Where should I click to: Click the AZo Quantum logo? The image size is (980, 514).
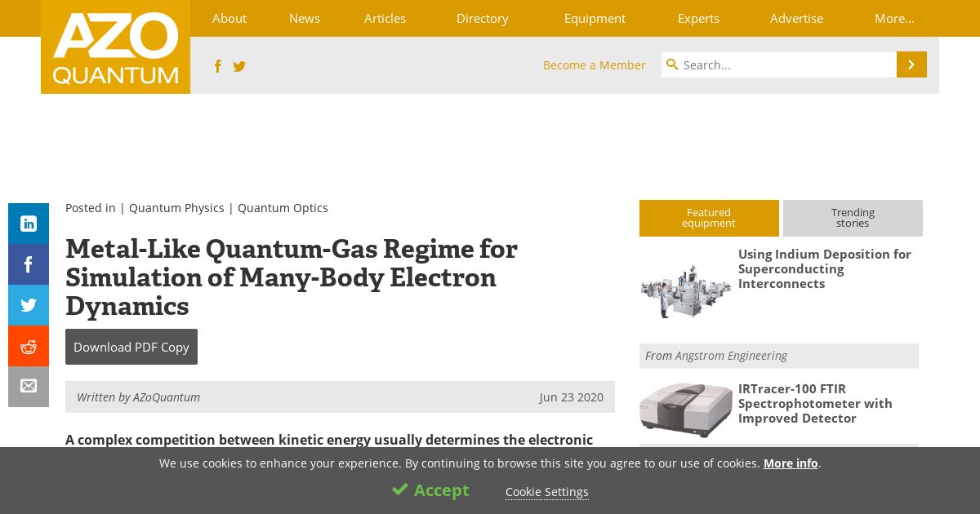click(x=115, y=47)
